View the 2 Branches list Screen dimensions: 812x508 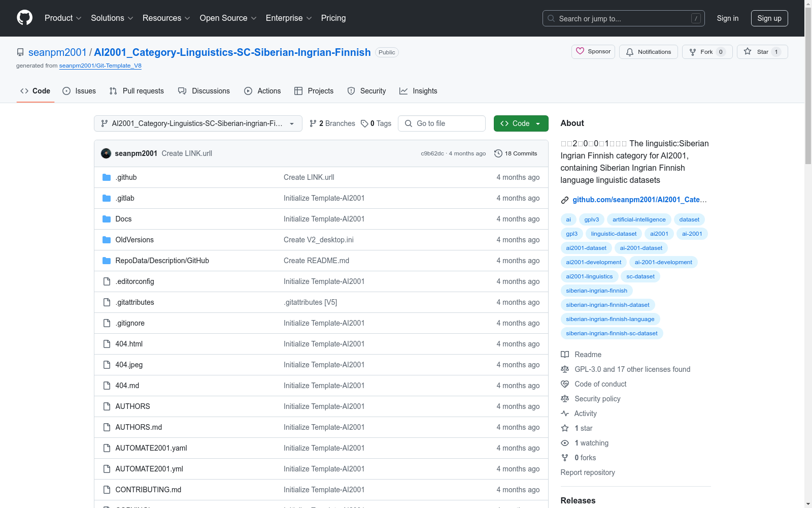(x=332, y=123)
